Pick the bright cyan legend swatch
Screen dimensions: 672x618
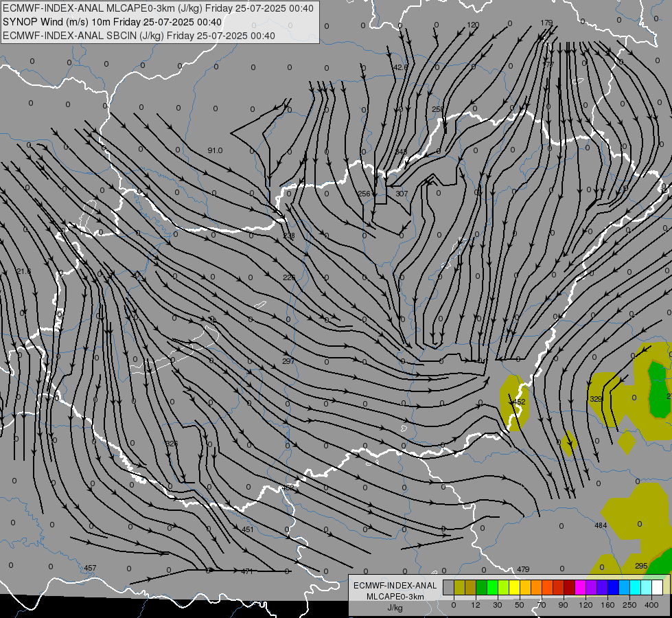[x=635, y=587]
